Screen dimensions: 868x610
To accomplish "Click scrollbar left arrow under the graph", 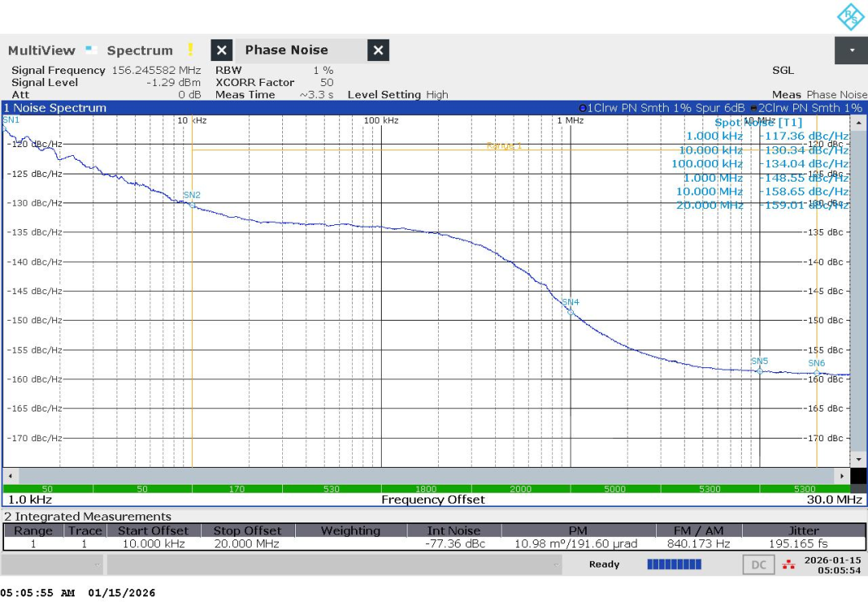I will tap(10, 476).
